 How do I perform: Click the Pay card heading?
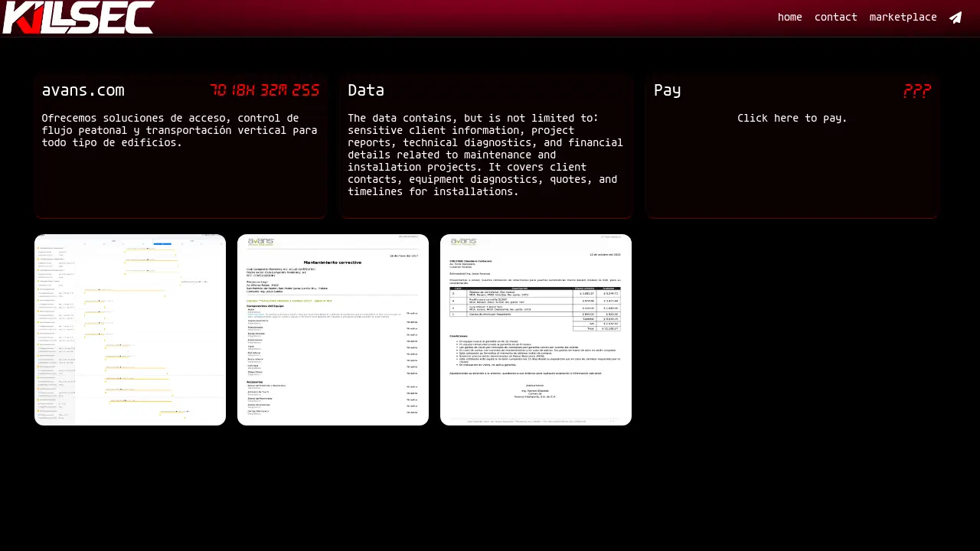point(667,90)
